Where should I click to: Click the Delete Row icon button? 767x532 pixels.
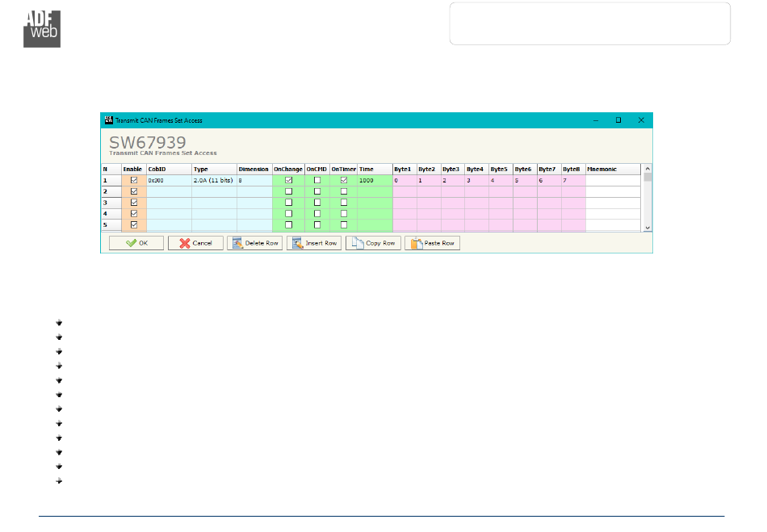[254, 243]
